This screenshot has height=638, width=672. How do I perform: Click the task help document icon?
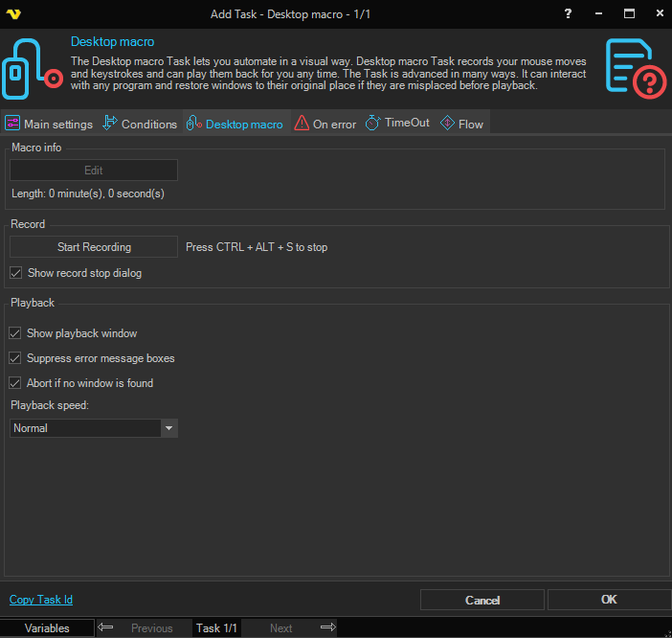(x=636, y=70)
